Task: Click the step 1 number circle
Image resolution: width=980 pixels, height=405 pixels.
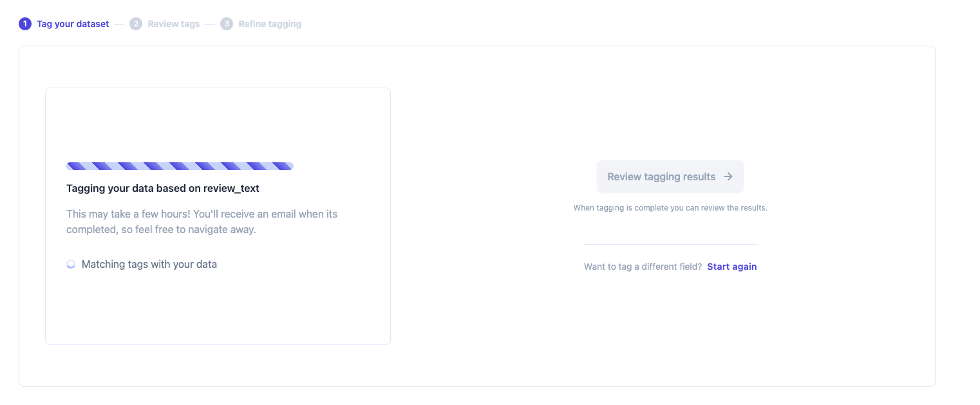Action: [x=25, y=24]
